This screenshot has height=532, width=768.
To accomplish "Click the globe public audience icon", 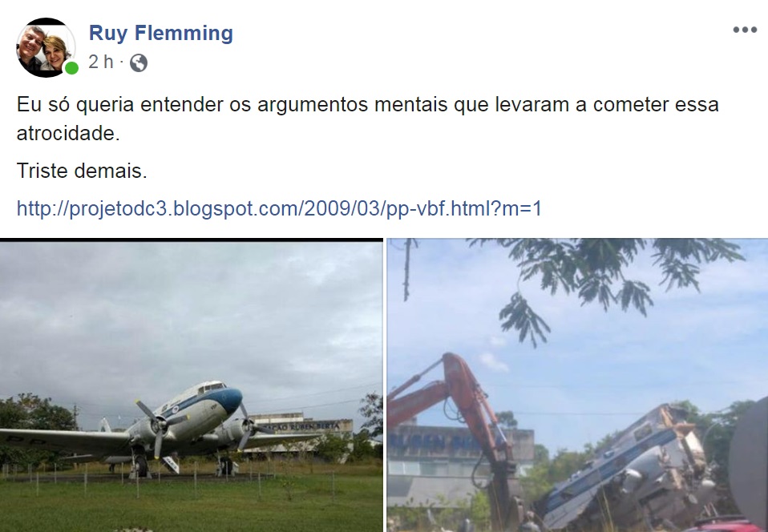I will 139,62.
